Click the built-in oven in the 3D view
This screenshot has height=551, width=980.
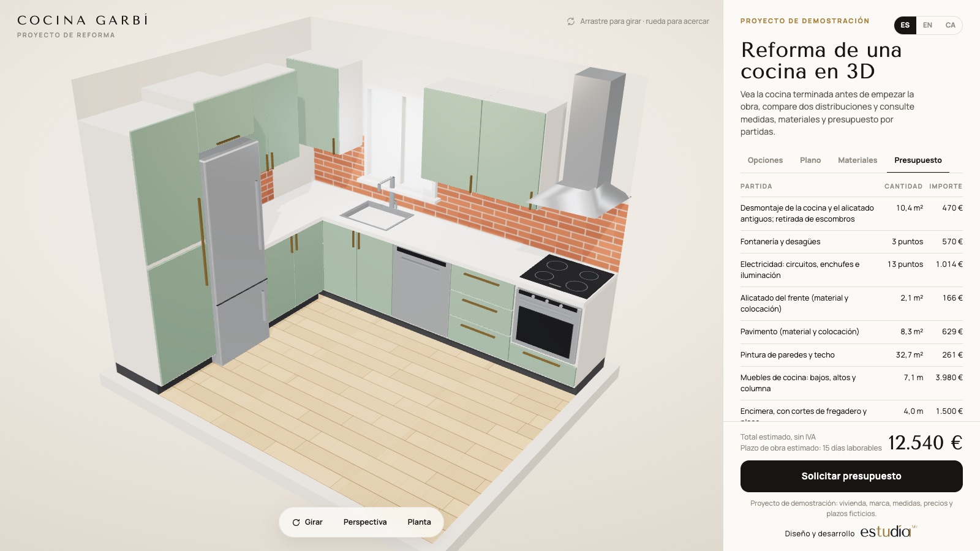(x=547, y=326)
